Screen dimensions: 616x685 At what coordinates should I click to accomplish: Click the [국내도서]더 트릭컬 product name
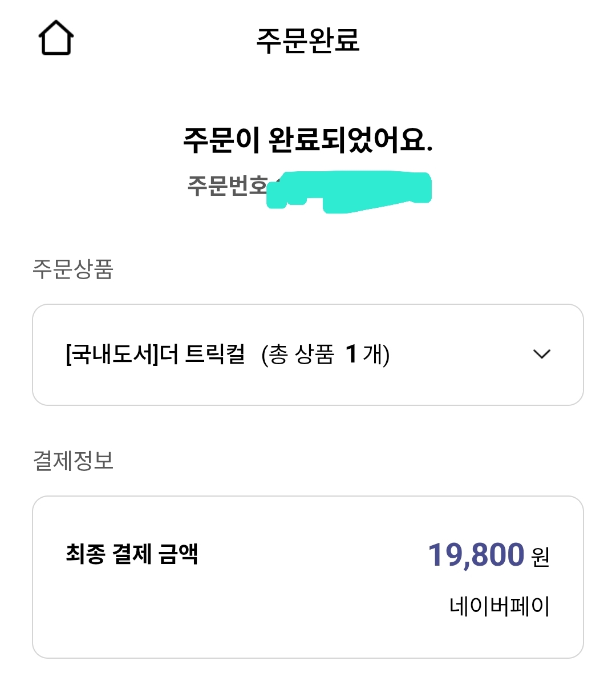(x=155, y=354)
